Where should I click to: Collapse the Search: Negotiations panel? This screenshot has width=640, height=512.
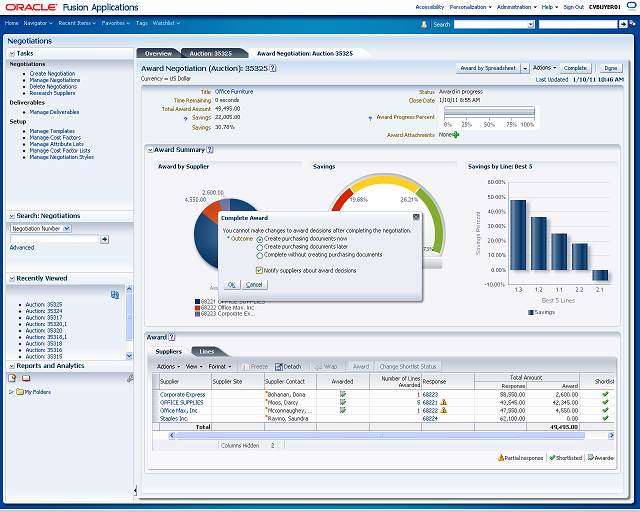[x=12, y=216]
